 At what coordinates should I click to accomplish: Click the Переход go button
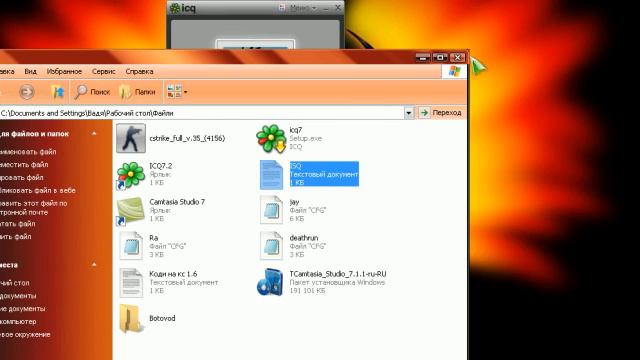pos(441,113)
